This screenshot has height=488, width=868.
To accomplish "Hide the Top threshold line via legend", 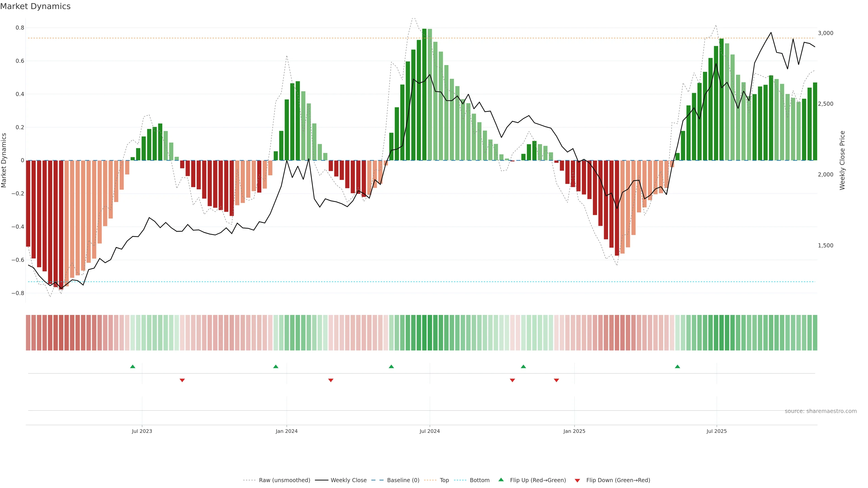I will 444,480.
